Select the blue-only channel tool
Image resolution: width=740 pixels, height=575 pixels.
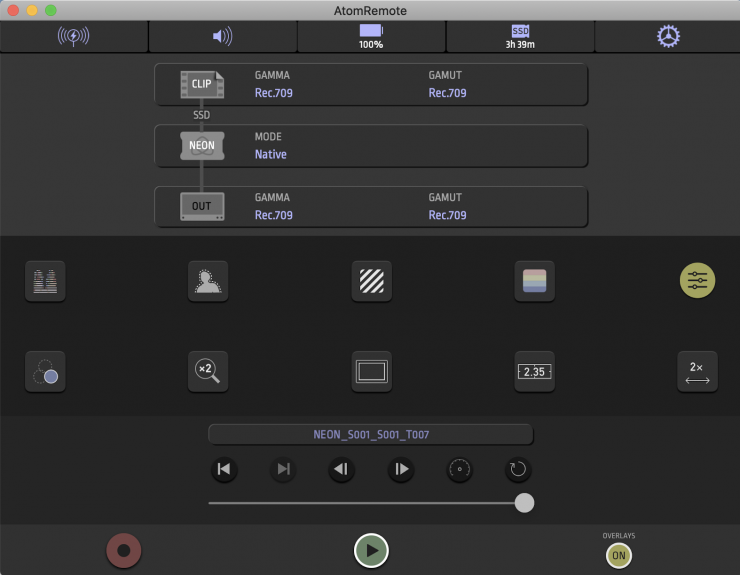point(45,372)
